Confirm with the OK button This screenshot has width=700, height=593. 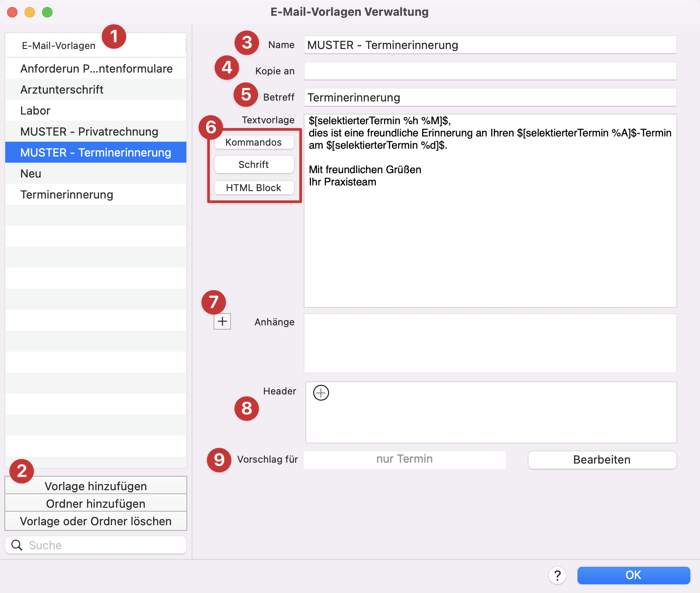coord(633,575)
